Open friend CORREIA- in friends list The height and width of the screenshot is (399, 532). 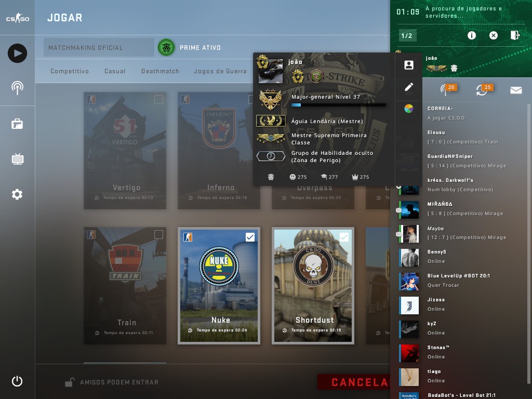tap(461, 113)
